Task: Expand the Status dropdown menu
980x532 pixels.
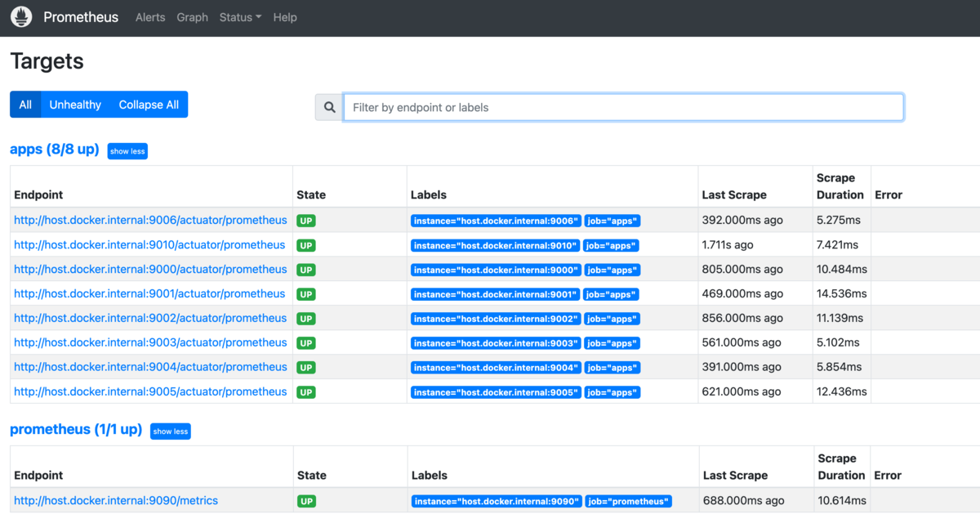Action: [x=240, y=17]
